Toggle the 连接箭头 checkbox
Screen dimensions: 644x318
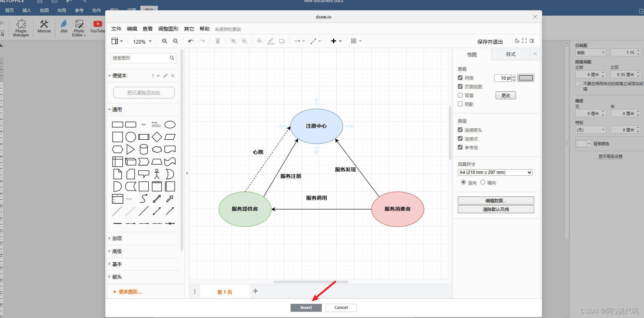(460, 130)
